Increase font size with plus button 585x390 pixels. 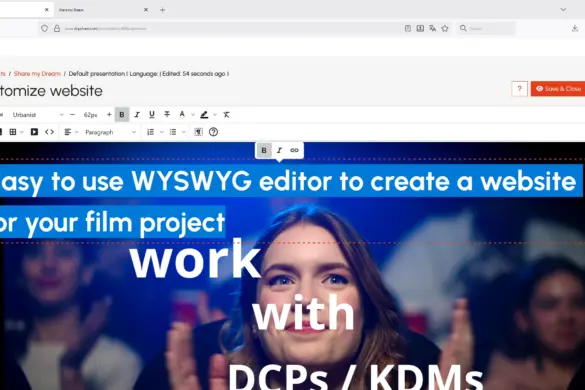pos(109,115)
